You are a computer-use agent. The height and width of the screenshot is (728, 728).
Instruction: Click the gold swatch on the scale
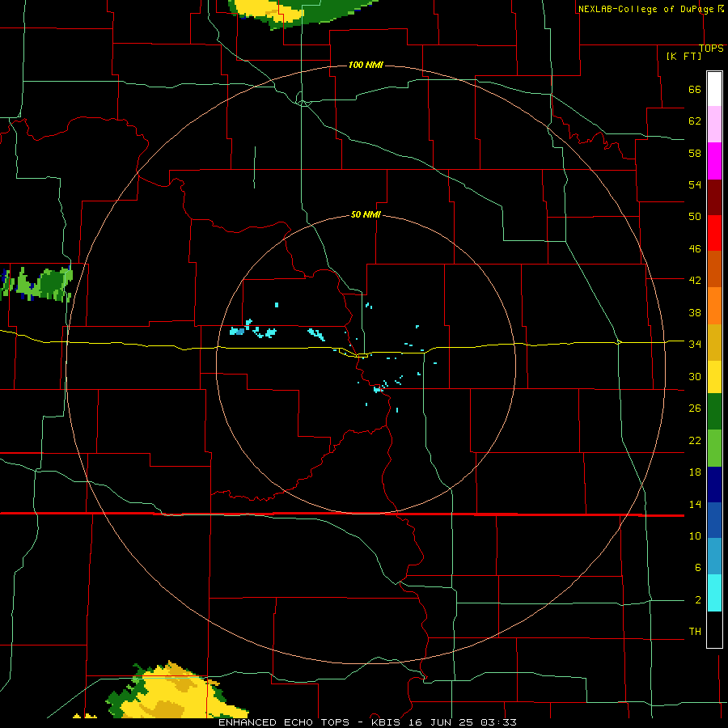click(x=714, y=342)
